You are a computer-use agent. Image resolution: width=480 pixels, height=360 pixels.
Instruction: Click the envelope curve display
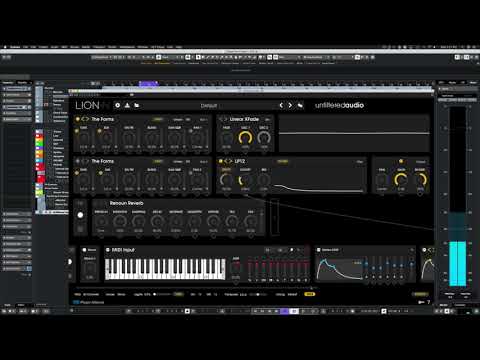coord(339,269)
